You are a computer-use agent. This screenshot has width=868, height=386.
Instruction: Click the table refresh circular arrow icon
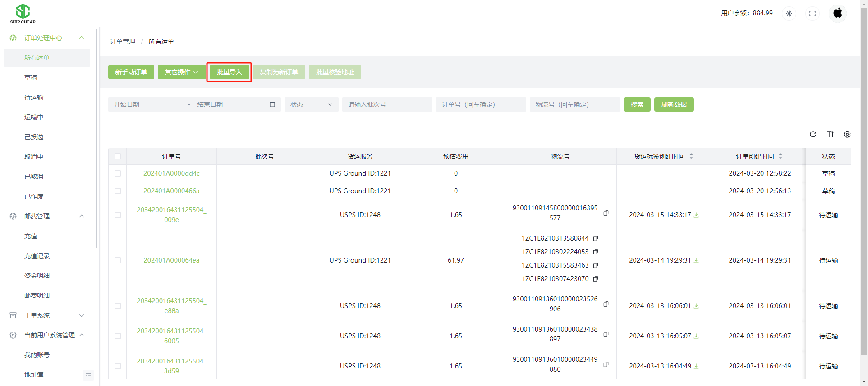point(813,134)
